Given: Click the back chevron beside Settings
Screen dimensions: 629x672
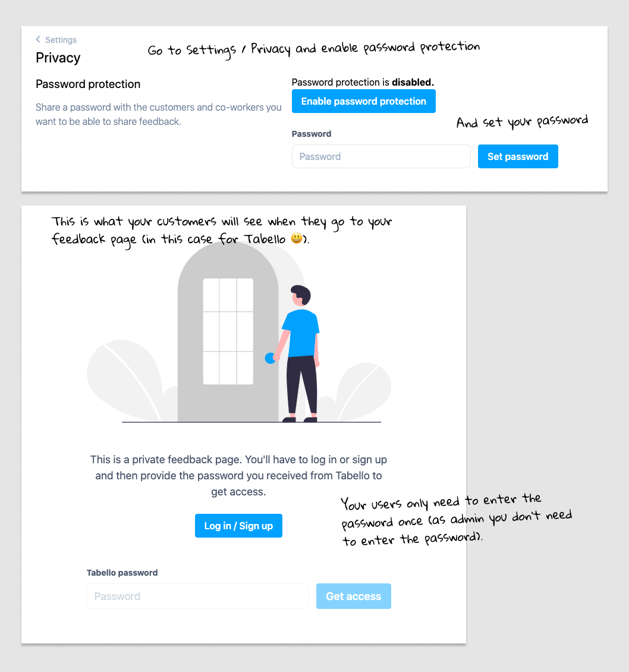Looking at the screenshot, I should click(x=38, y=39).
